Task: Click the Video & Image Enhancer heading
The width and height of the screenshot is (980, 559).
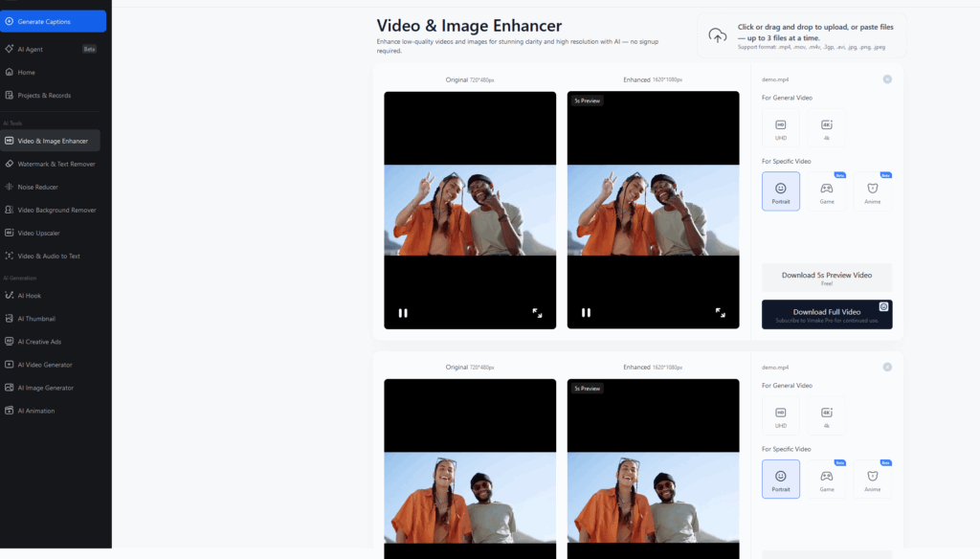Action: point(469,26)
